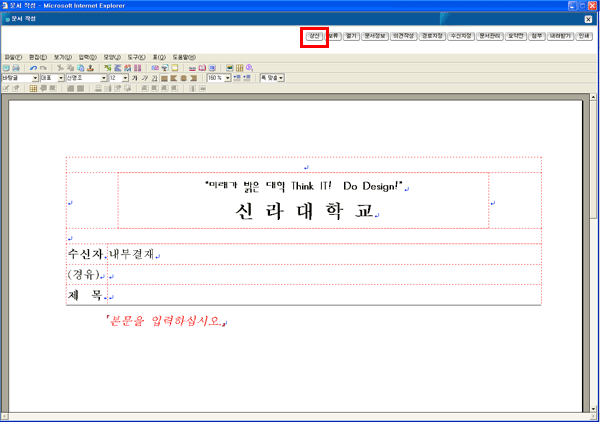Click the 상신 submit button
The height and width of the screenshot is (422, 600).
314,36
